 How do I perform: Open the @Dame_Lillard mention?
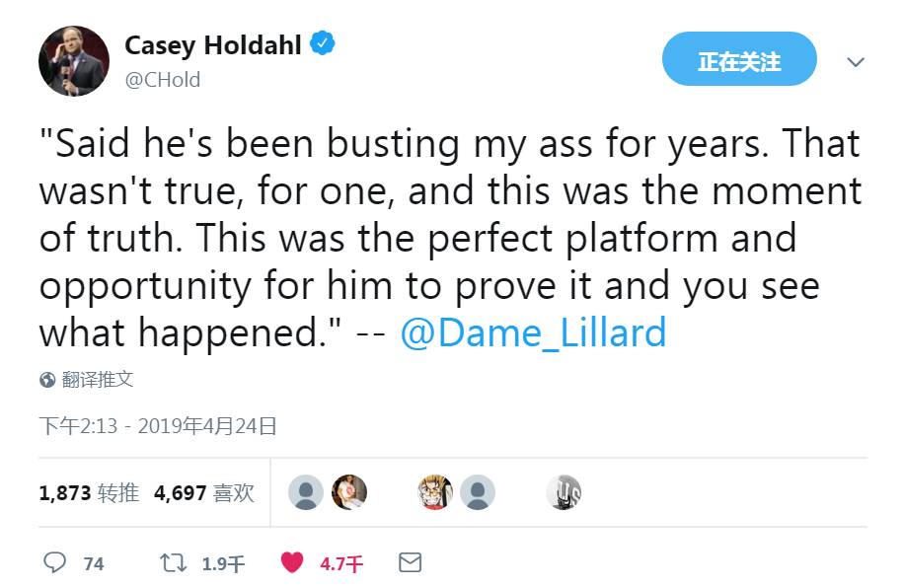tap(533, 333)
